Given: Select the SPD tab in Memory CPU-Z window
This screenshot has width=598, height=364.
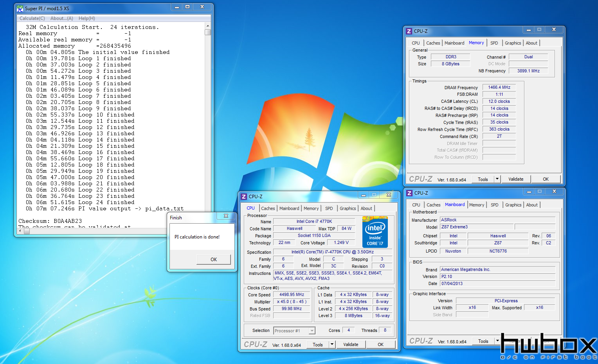Looking at the screenshot, I should tap(494, 43).
